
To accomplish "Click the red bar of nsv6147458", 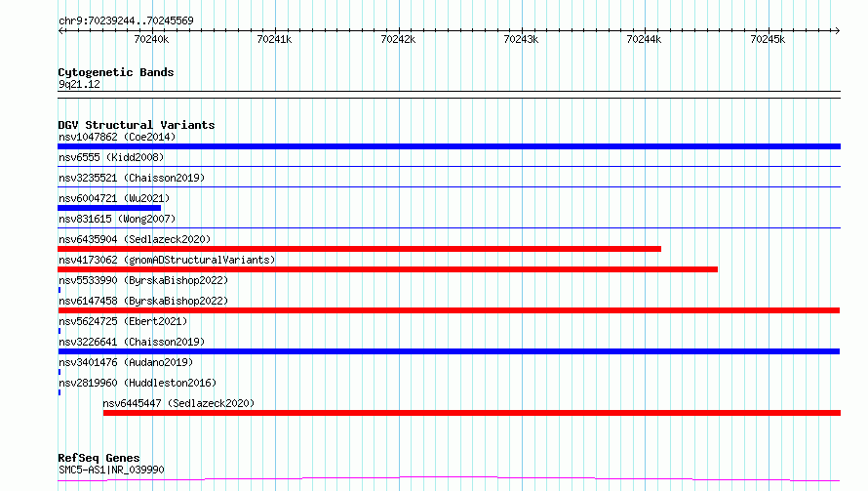I will tap(449, 310).
